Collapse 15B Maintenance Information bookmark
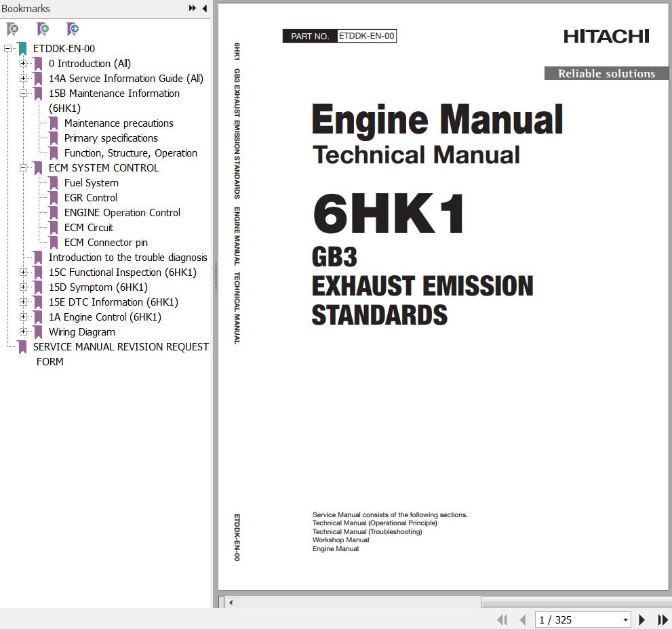Screen dimensions: 672x629 pyautogui.click(x=23, y=93)
